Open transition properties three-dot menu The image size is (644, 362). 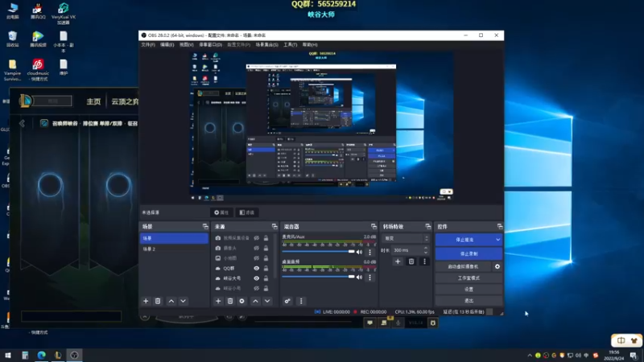point(425,261)
